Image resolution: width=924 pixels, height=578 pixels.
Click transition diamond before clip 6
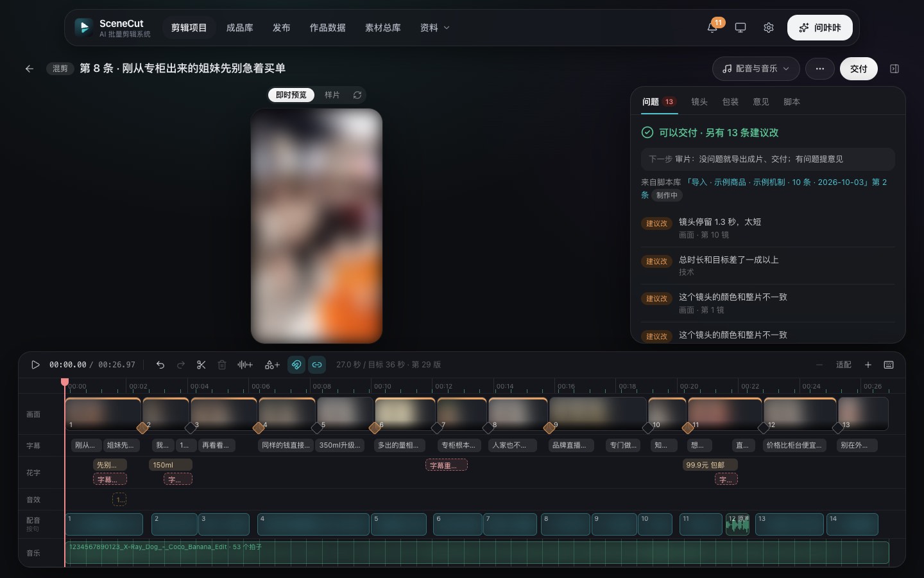[375, 428]
